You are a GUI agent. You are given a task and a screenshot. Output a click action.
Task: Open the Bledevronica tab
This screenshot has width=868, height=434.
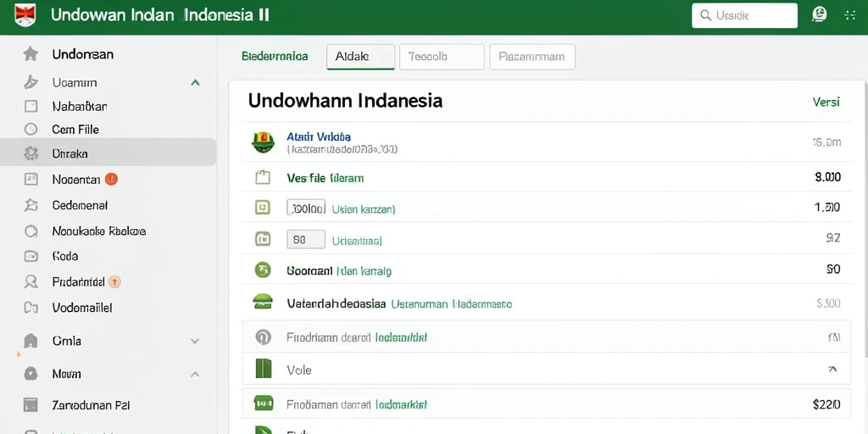[x=275, y=57]
